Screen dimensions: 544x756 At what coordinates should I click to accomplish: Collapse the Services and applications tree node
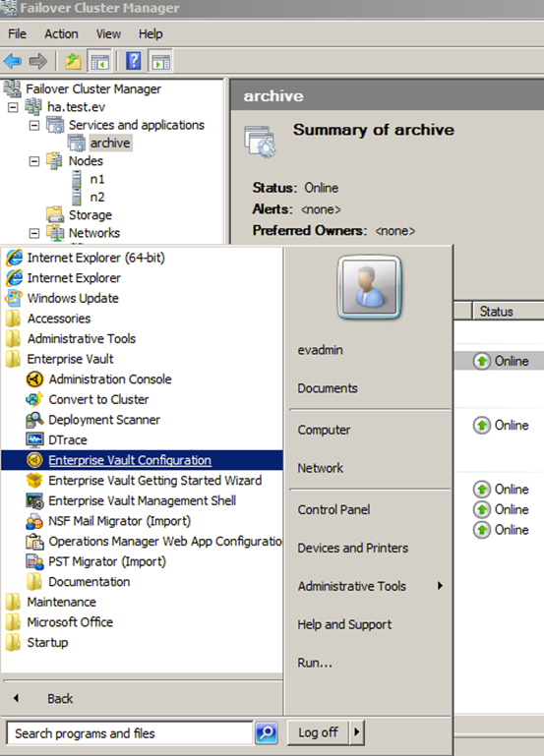tap(34, 126)
